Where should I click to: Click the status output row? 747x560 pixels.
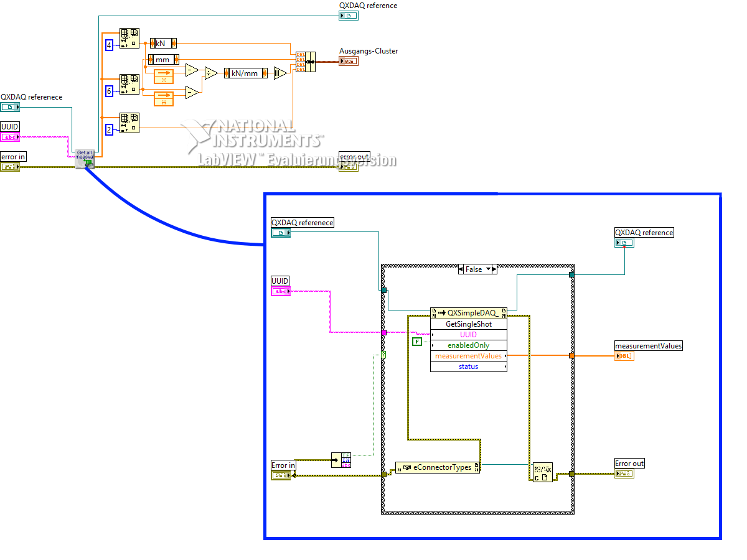click(469, 366)
